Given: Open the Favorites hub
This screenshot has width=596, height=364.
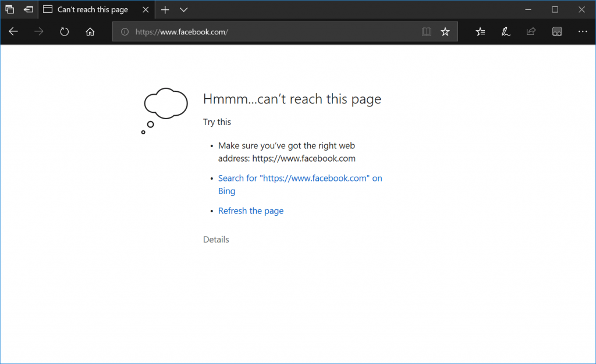Looking at the screenshot, I should (480, 31).
